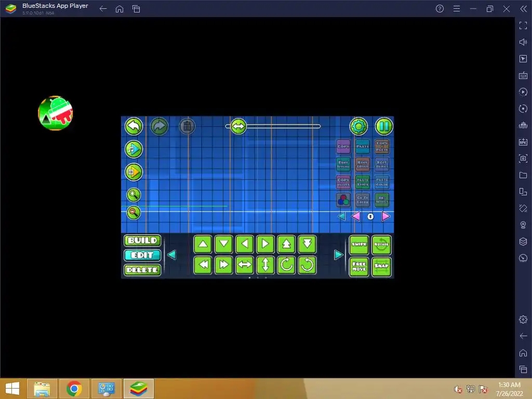Take screenshot with BlueStacks camera icon
The height and width of the screenshot is (399, 532).
(523, 158)
